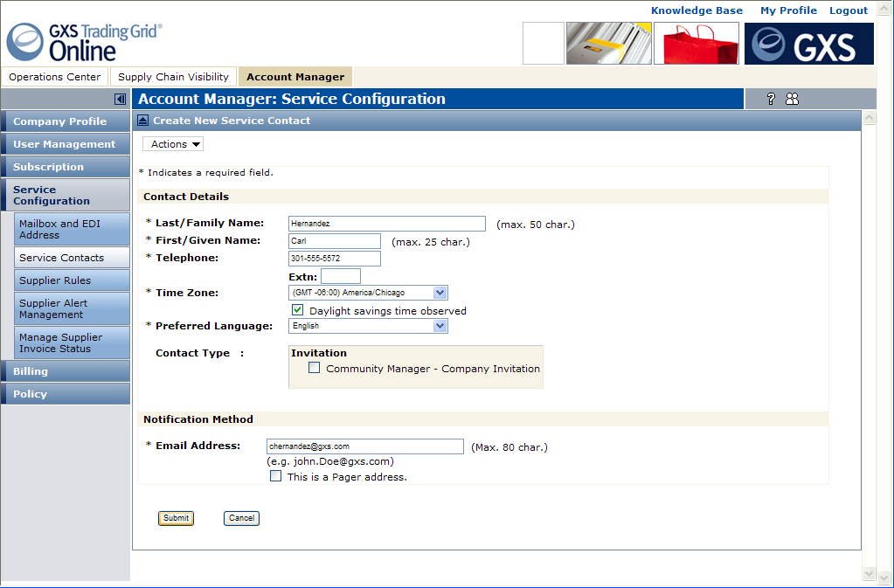Screen dimensions: 894x588
Task: Toggle Daylight savings time observed checkbox
Action: pos(298,310)
